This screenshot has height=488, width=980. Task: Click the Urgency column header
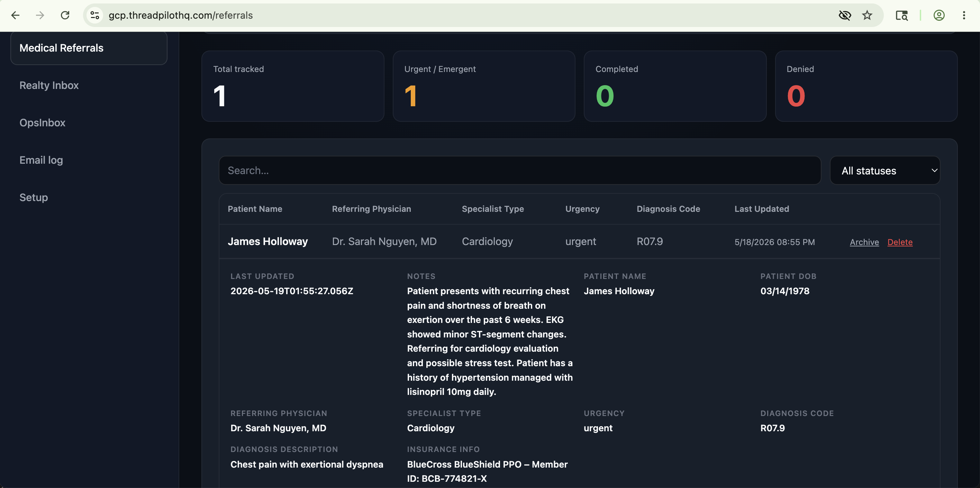tap(582, 209)
